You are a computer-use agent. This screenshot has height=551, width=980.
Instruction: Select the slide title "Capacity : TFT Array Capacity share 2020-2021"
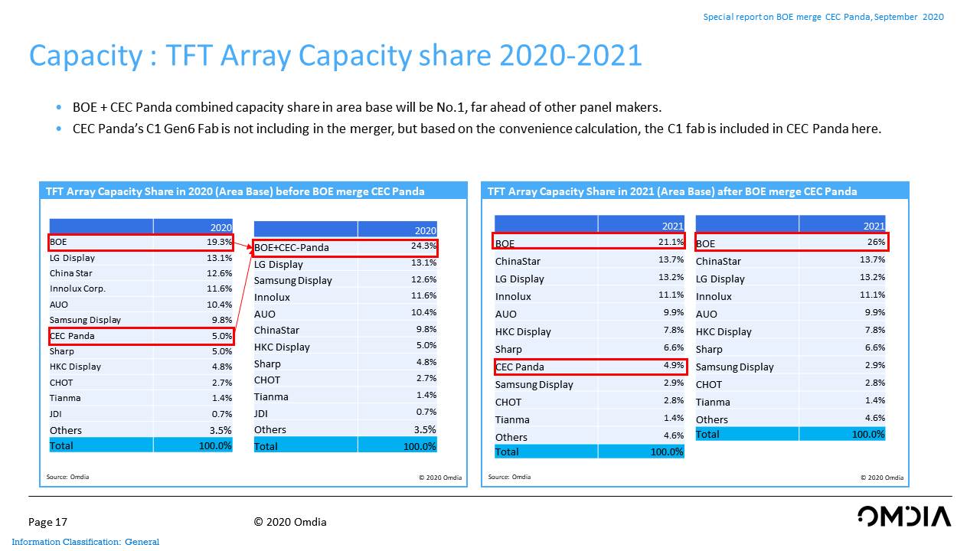click(x=335, y=56)
